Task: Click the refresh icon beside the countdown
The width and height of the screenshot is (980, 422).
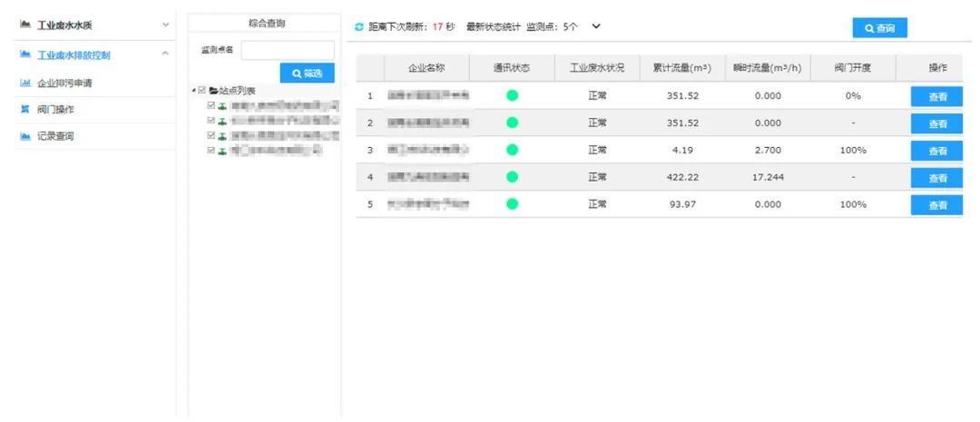Action: [359, 27]
